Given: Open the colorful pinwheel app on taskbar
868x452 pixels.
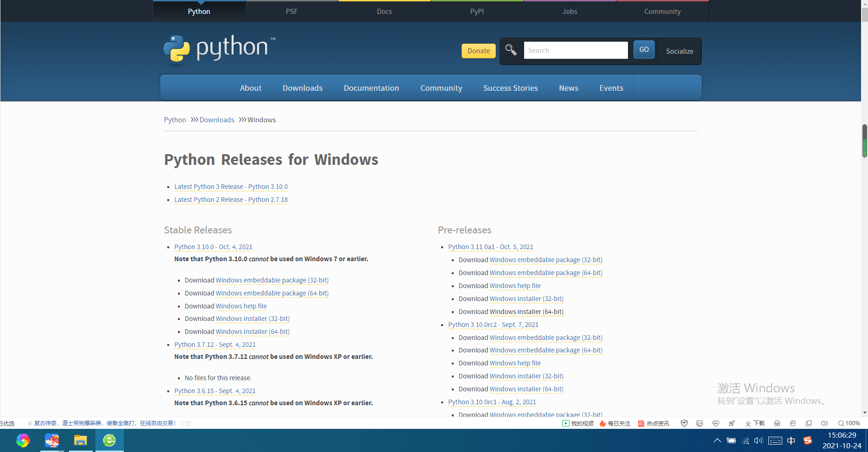Looking at the screenshot, I should (x=23, y=440).
